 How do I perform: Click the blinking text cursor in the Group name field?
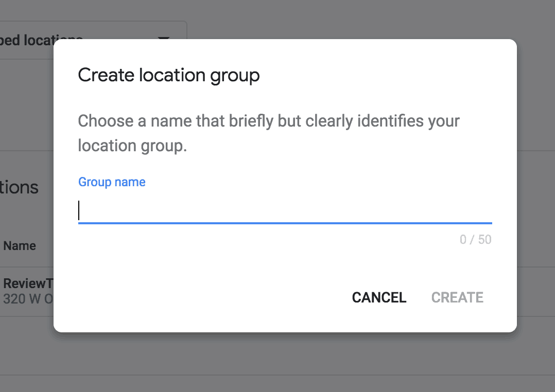(79, 211)
